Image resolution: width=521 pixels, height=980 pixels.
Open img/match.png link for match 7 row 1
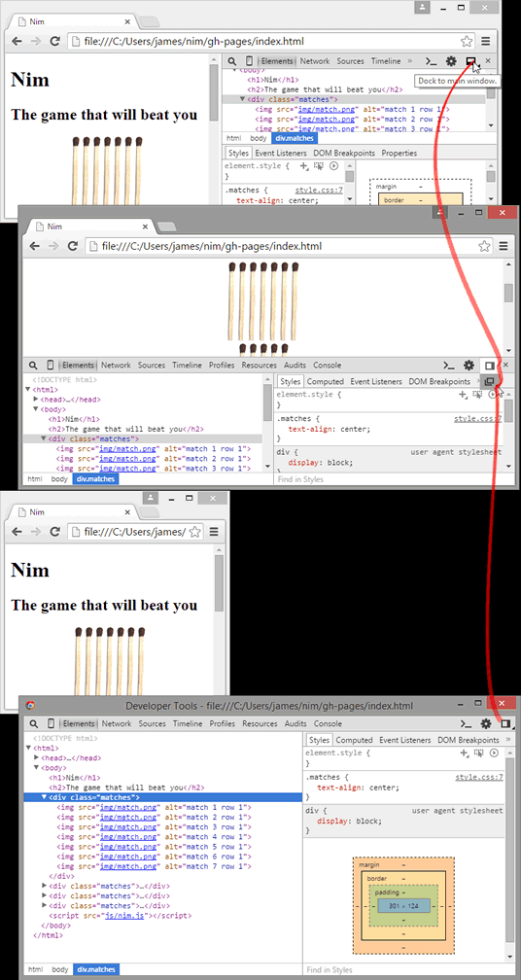[130, 866]
